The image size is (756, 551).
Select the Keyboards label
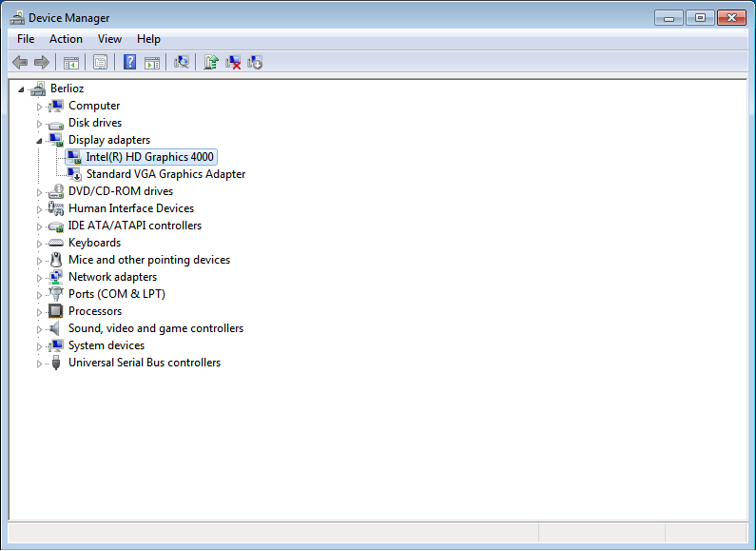pyautogui.click(x=94, y=243)
